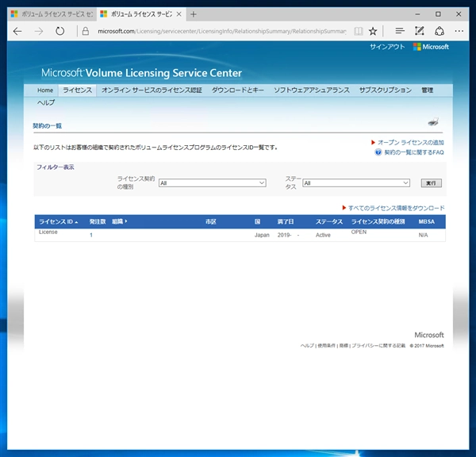476x457 pixels.
Task: Click 市区 column header
Action: click(211, 221)
